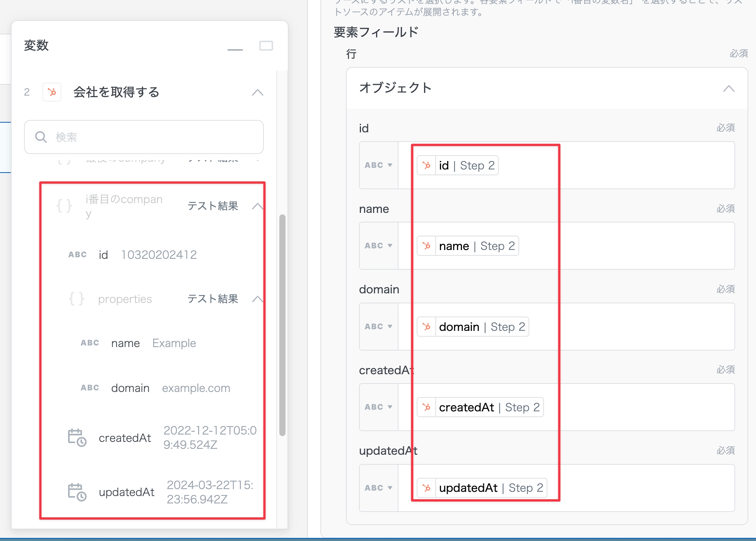
Task: Click HubSpot icon in domain Step 2 pill
Action: (x=427, y=327)
